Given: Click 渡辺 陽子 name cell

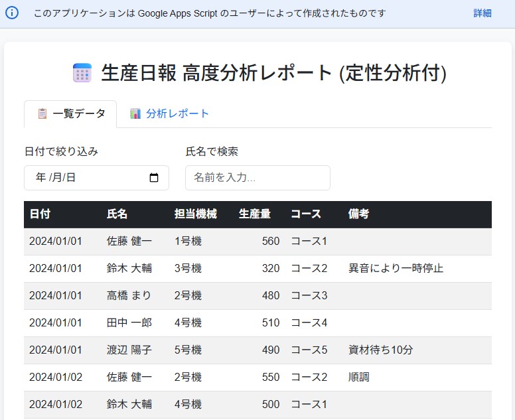Looking at the screenshot, I should [129, 350].
